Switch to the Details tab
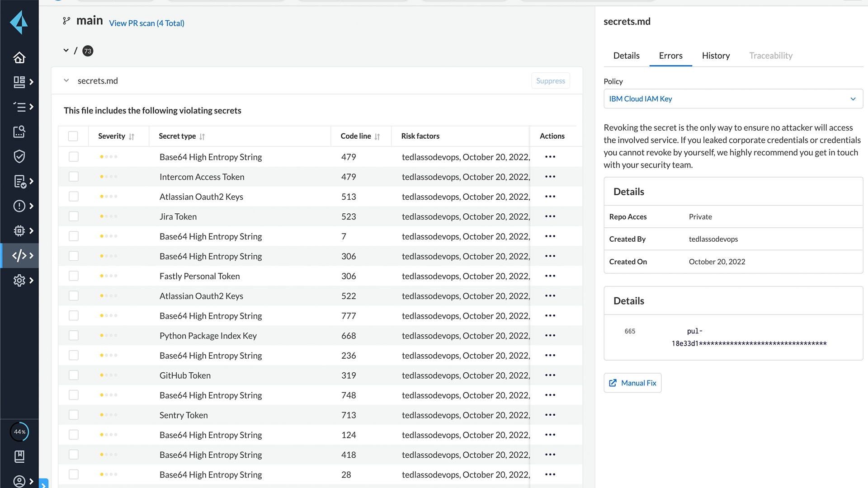The height and width of the screenshot is (488, 868). click(x=626, y=56)
